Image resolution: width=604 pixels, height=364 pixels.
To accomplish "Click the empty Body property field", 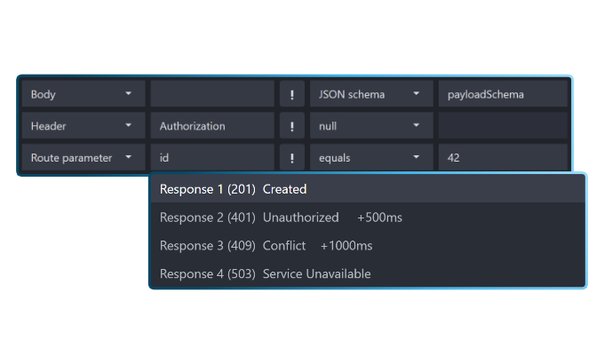I will pos(212,94).
